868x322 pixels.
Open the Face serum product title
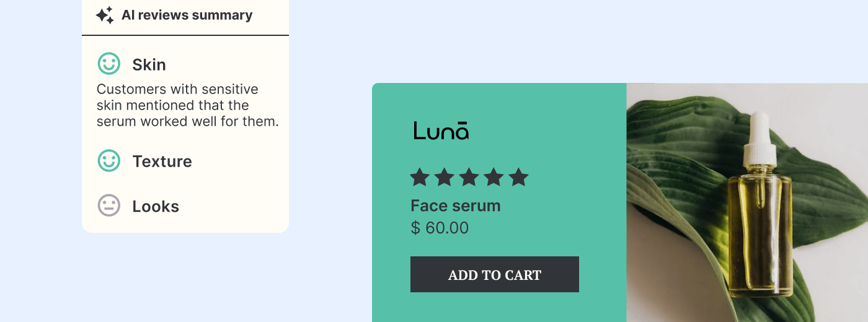pyautogui.click(x=455, y=206)
